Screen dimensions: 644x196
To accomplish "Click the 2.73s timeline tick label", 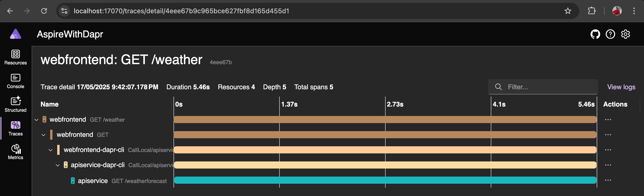I will tap(395, 104).
